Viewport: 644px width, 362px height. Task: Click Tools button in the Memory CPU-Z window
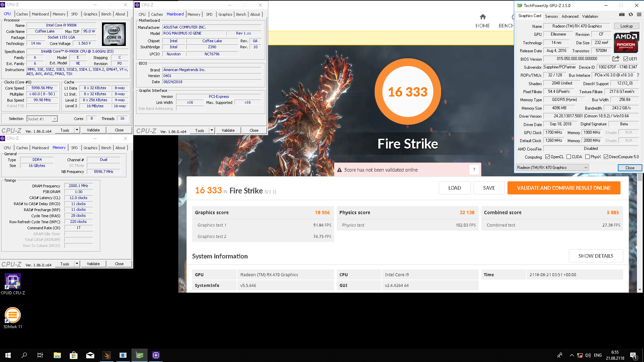tap(65, 264)
